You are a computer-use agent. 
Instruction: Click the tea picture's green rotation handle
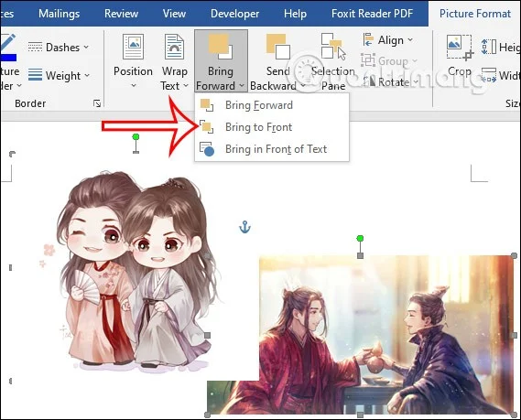click(x=360, y=239)
